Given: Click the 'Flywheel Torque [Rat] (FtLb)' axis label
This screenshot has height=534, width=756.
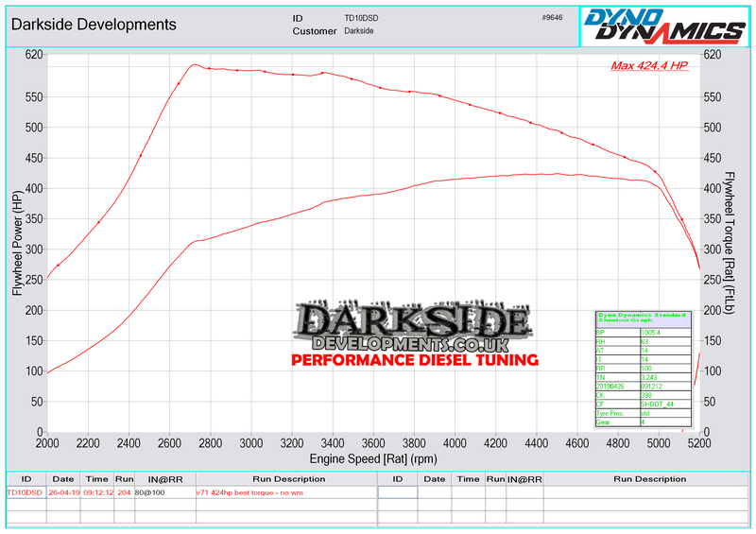Looking at the screenshot, I should [x=729, y=243].
